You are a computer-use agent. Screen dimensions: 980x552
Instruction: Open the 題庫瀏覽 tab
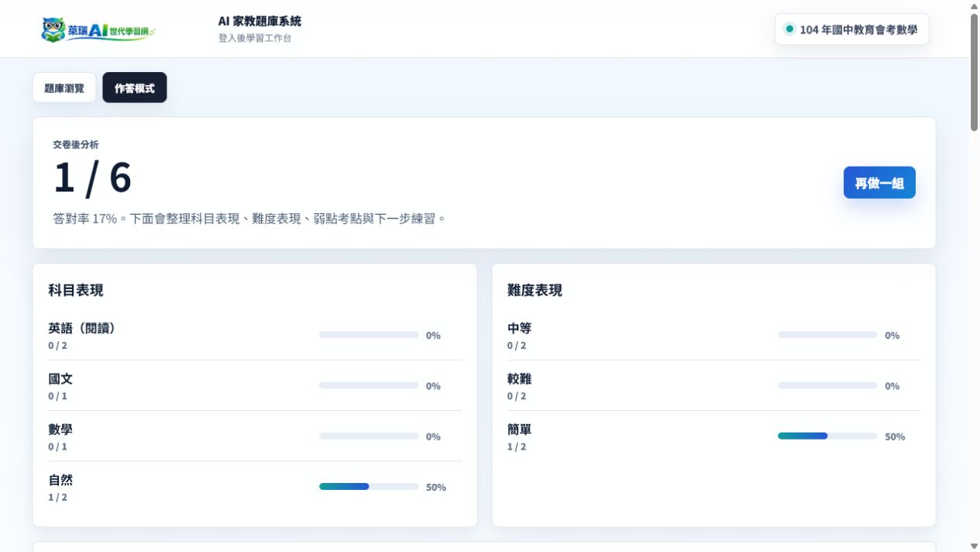64,88
